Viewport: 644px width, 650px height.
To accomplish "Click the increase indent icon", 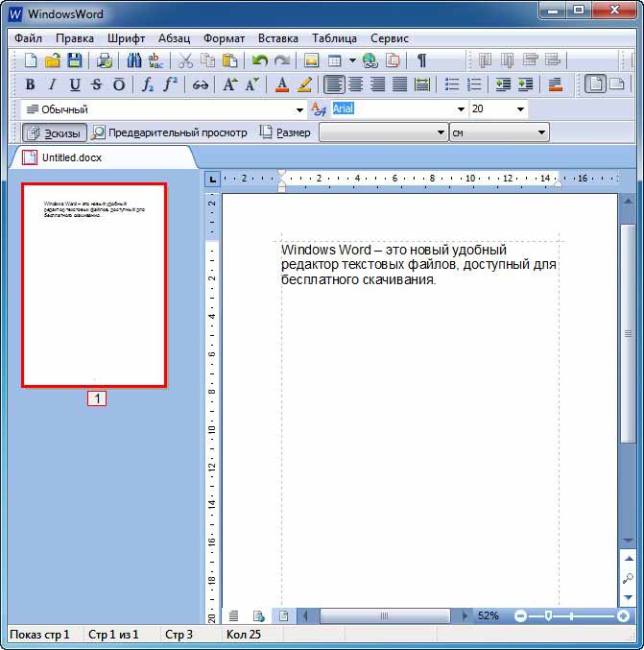I will click(526, 84).
